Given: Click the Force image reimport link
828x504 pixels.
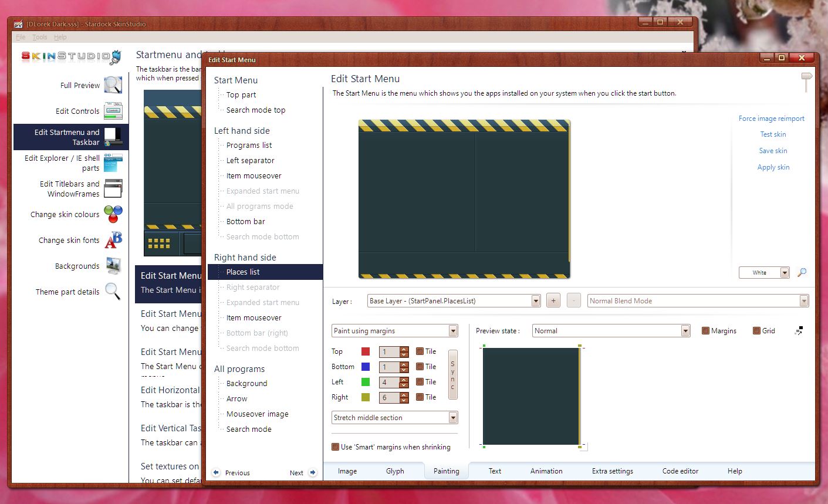Looking at the screenshot, I should click(772, 119).
